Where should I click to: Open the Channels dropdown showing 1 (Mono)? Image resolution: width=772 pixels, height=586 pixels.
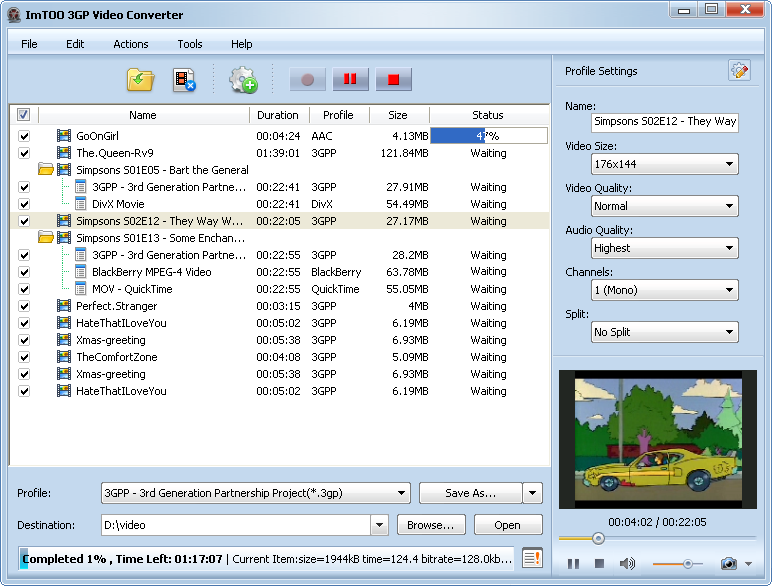click(664, 290)
